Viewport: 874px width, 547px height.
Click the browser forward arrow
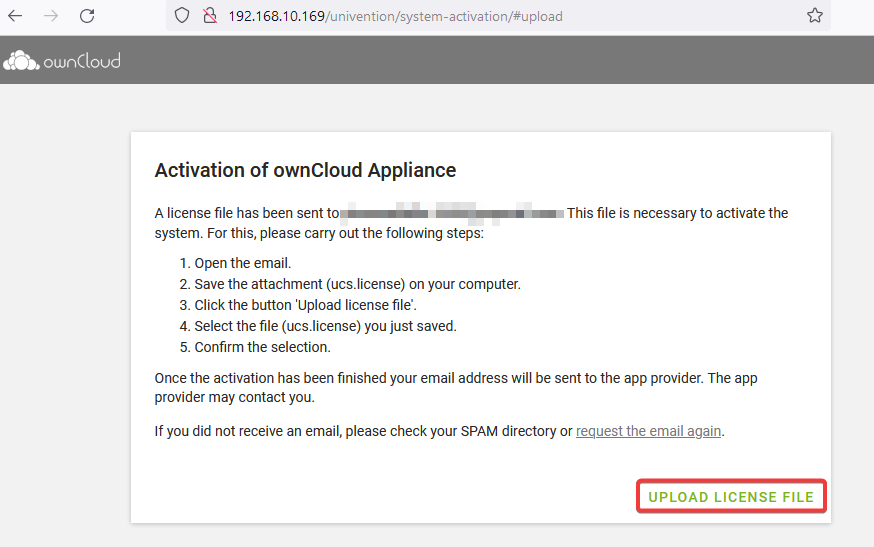(50, 16)
